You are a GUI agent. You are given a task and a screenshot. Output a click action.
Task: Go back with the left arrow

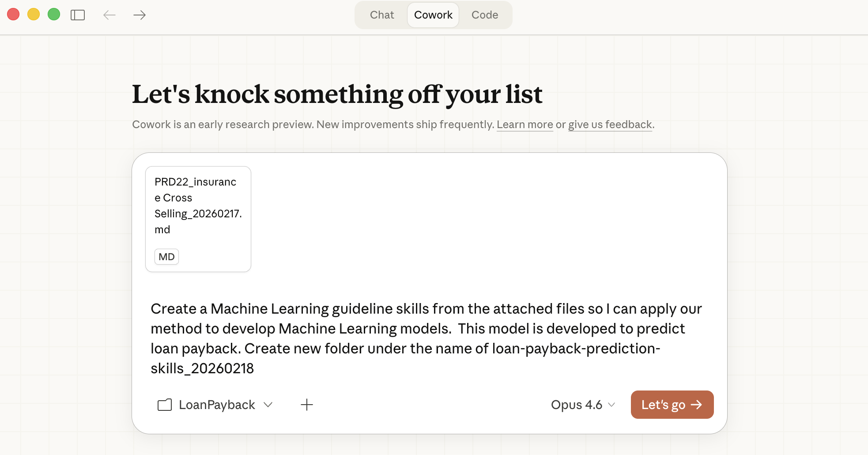tap(109, 15)
